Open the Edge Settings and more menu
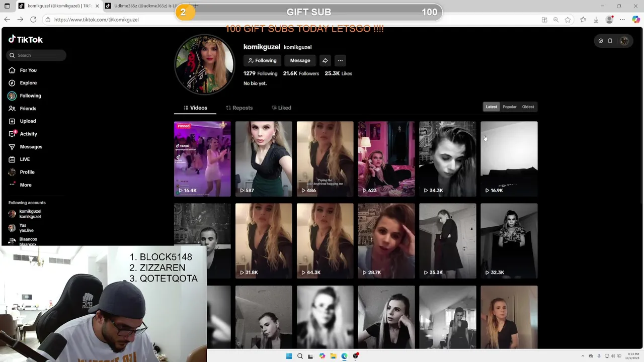 coord(622,20)
